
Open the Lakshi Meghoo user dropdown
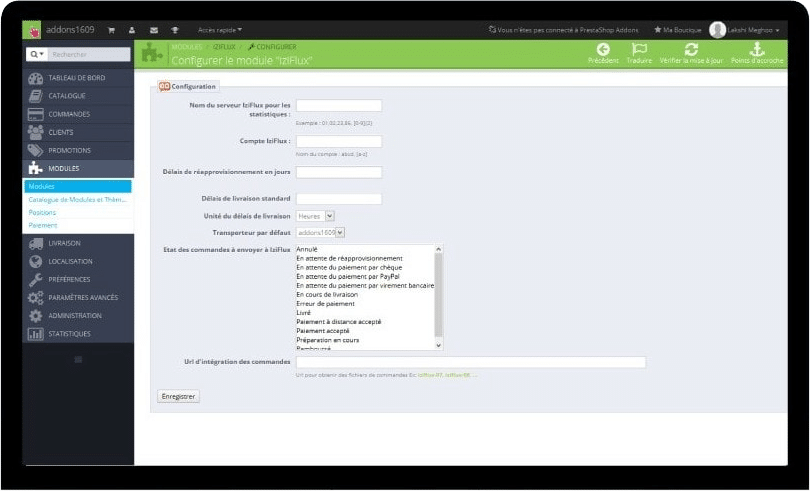click(754, 30)
